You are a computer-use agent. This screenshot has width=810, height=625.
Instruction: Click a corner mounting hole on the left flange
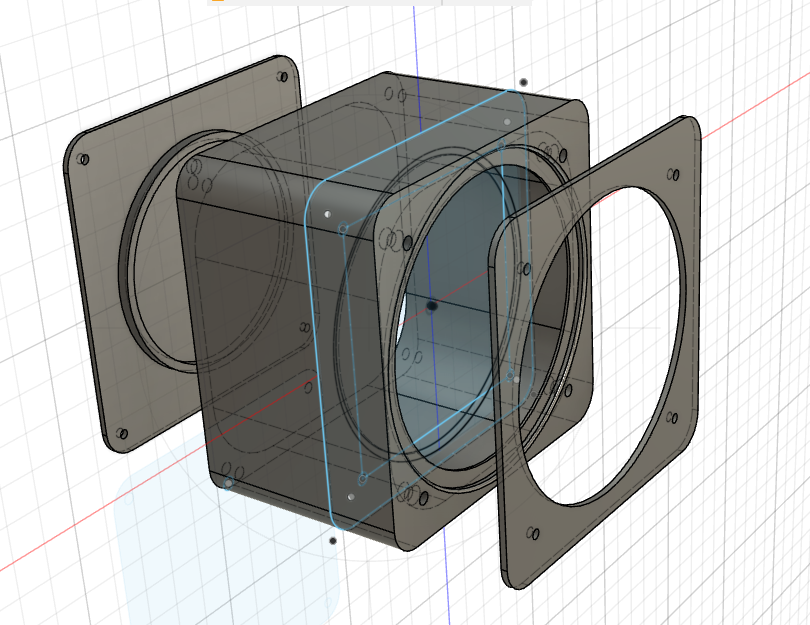(82, 157)
